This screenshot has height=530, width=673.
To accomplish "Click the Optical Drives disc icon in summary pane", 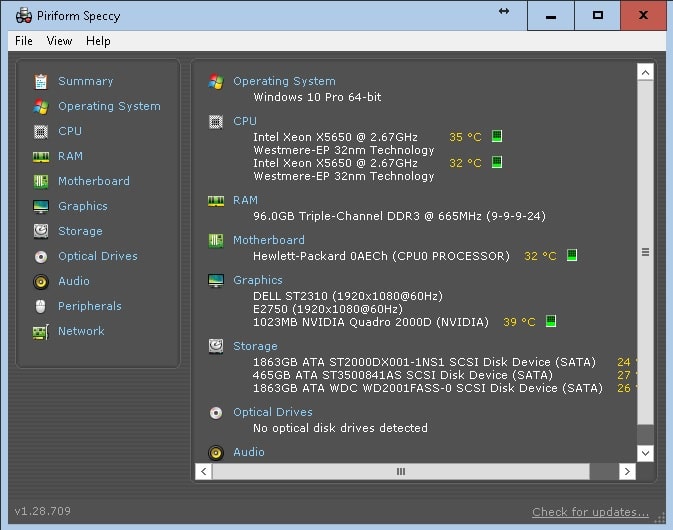I will pyautogui.click(x=216, y=413).
